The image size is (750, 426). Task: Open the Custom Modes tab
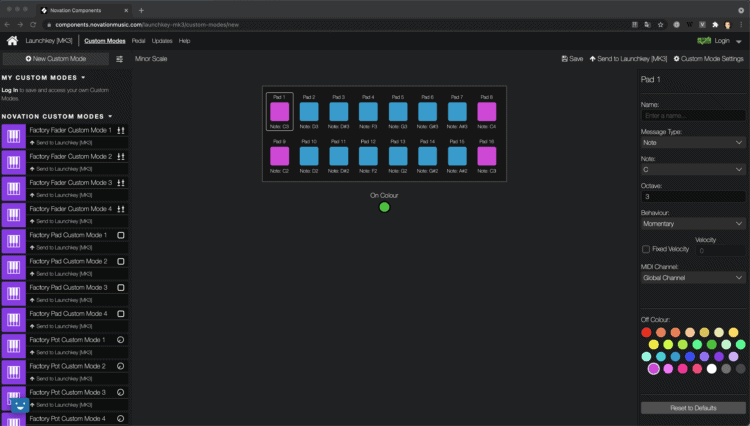coord(105,41)
